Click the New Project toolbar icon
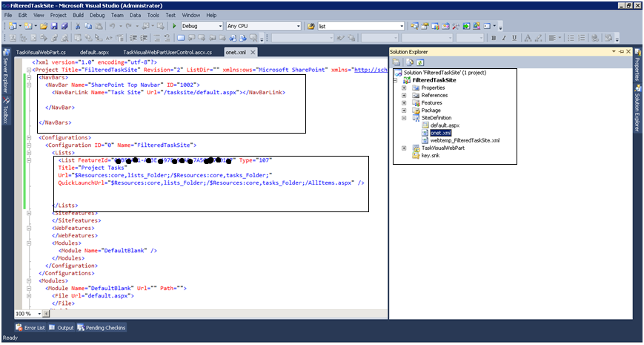 [13, 26]
